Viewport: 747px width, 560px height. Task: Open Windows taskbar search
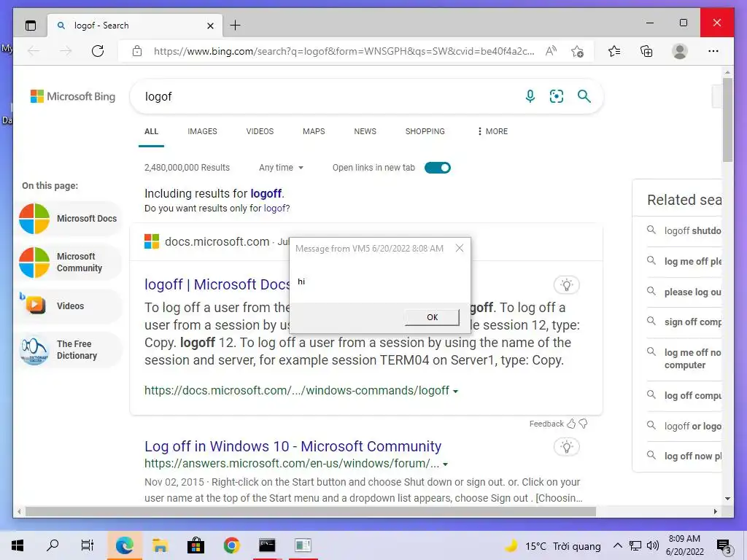(53, 545)
